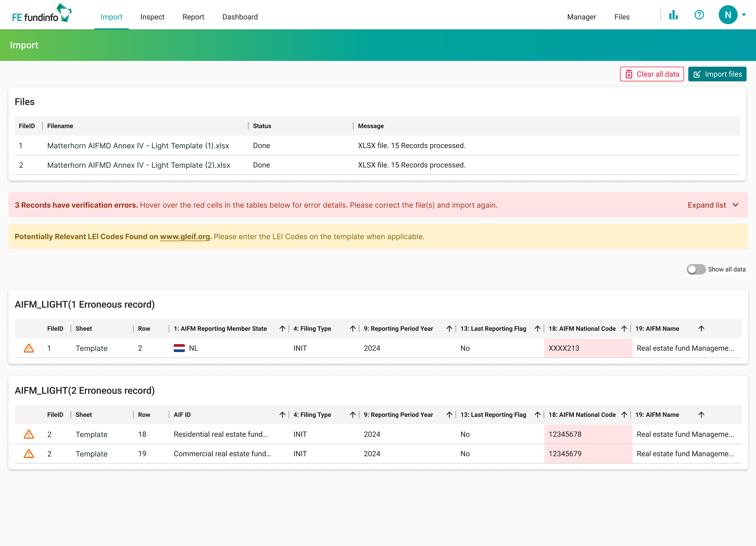Click the Filename column header
This screenshot has width=756, height=546.
coord(60,126)
